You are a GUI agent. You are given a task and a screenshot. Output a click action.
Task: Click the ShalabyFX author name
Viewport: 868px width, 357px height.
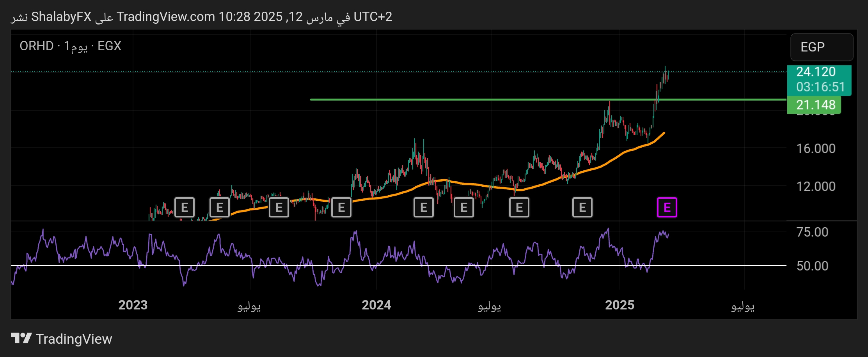pos(61,17)
